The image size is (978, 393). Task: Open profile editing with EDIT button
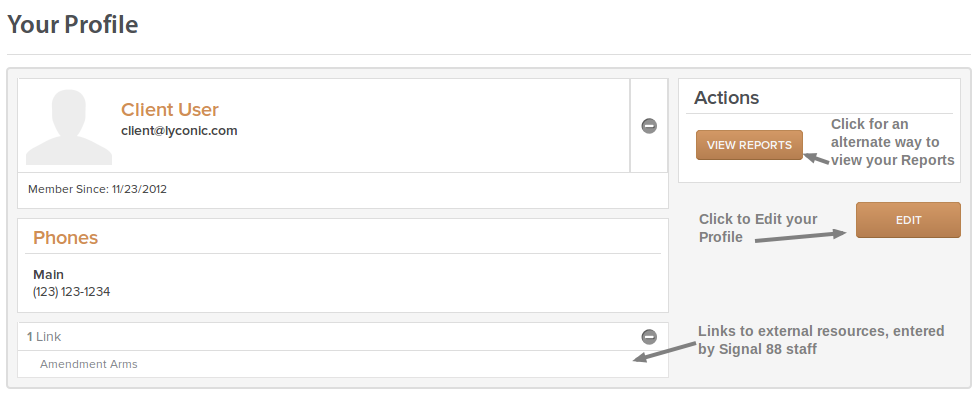tap(908, 220)
